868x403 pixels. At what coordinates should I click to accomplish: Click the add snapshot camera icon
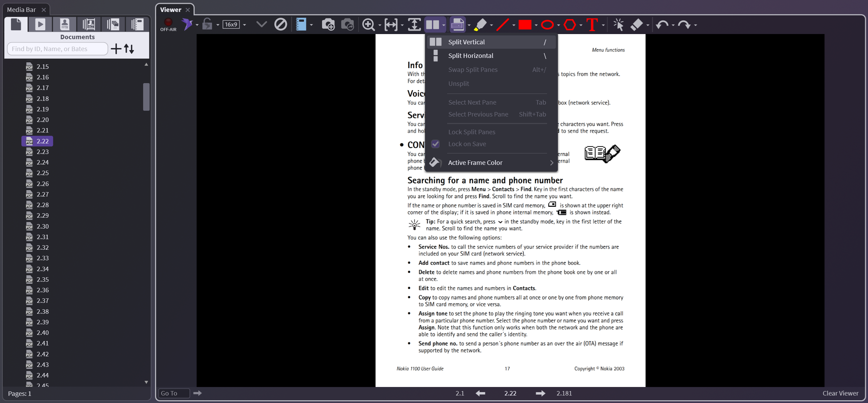(328, 25)
